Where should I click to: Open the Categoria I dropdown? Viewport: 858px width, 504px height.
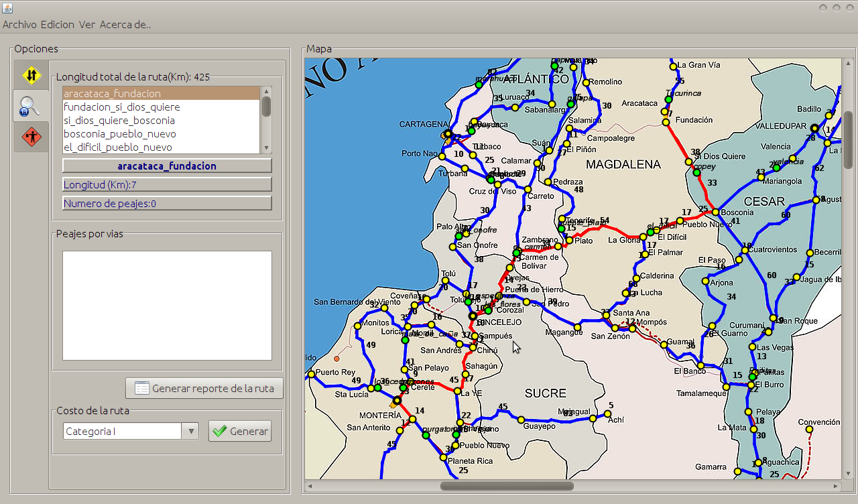[190, 431]
